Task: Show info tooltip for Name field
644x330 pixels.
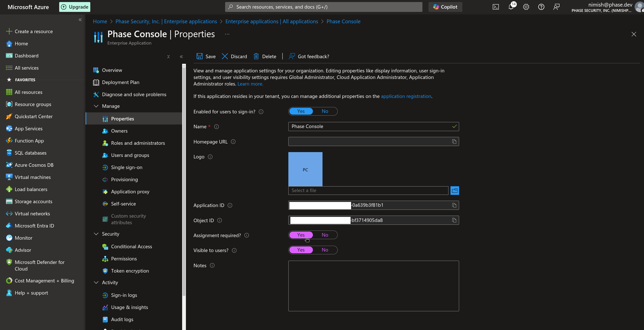Action: point(217,127)
